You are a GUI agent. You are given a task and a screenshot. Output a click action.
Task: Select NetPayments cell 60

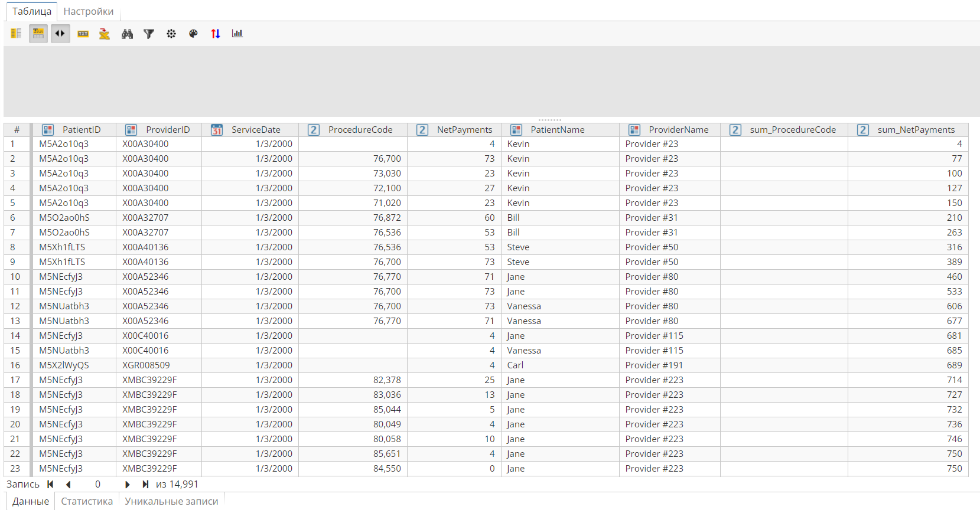[454, 218]
